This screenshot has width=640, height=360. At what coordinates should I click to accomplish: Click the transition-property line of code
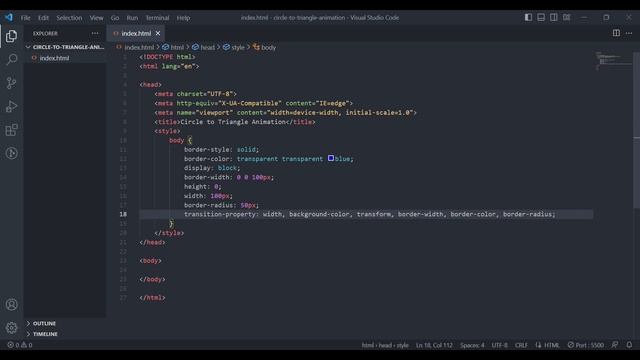[x=369, y=214]
